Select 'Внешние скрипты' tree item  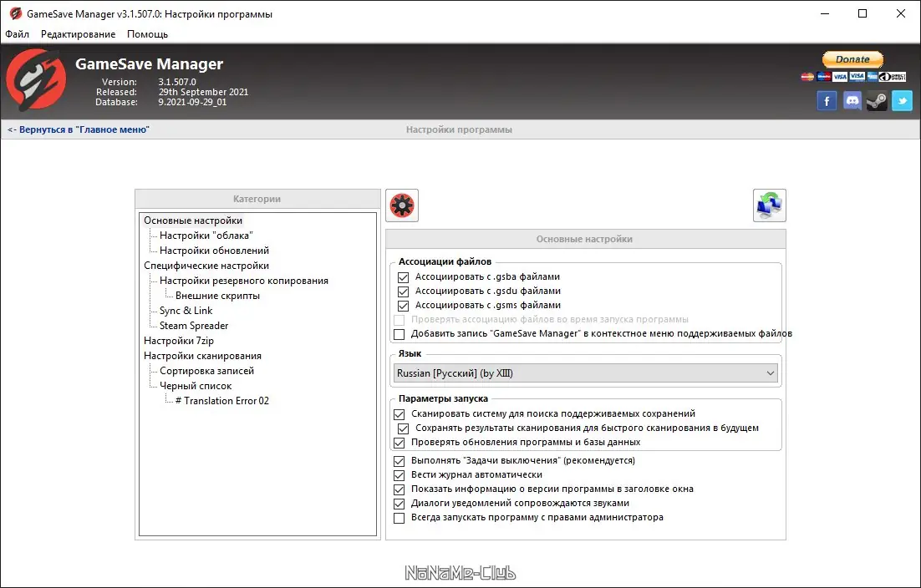[217, 296]
